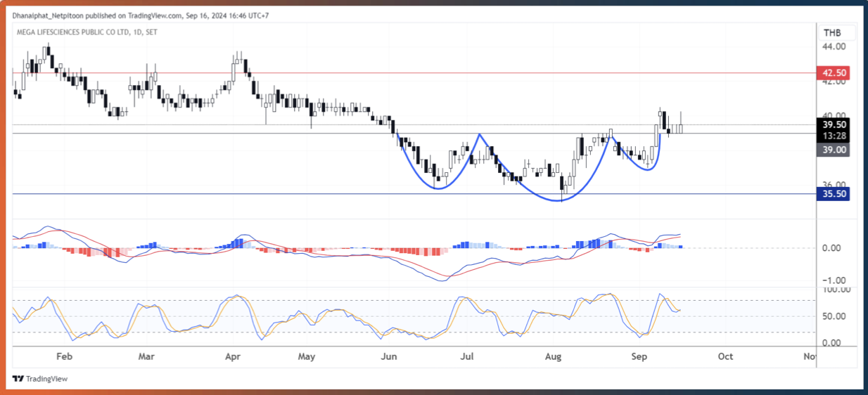Image resolution: width=868 pixels, height=395 pixels.
Task: Click the Jun label on time axis
Action: coord(388,356)
